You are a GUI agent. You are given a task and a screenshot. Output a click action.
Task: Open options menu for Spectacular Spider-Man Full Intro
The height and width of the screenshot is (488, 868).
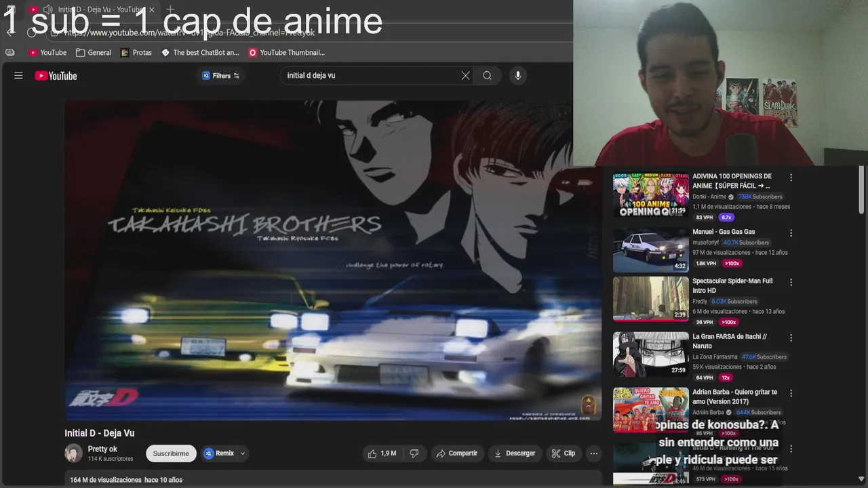point(791,282)
